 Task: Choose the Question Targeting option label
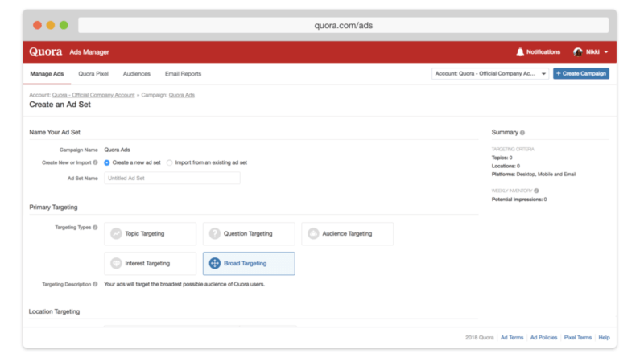(x=248, y=233)
